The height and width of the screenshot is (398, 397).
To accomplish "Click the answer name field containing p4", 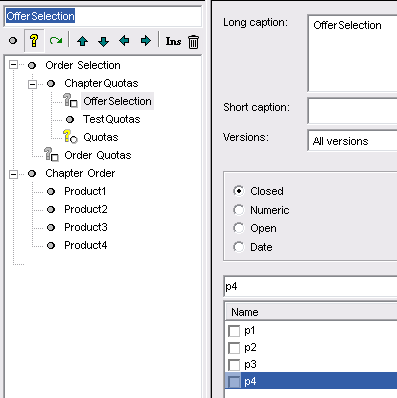I will [x=311, y=286].
